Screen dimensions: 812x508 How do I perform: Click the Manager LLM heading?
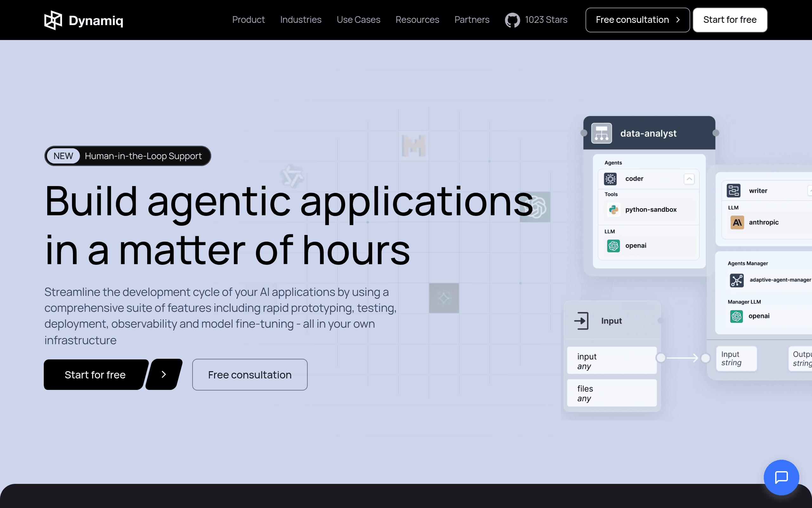(744, 302)
